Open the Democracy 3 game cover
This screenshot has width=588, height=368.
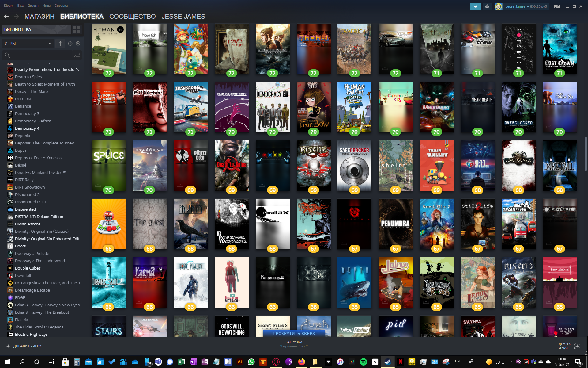273,107
